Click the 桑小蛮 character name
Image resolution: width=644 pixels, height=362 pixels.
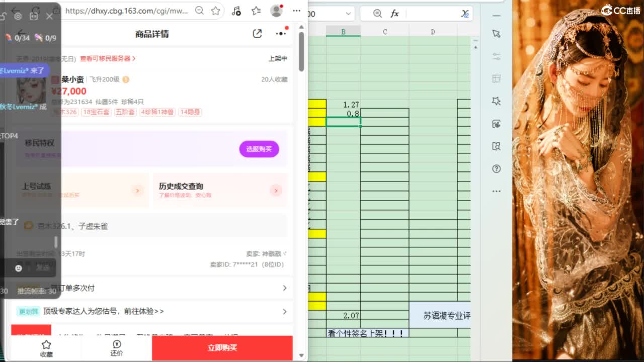(72, 79)
